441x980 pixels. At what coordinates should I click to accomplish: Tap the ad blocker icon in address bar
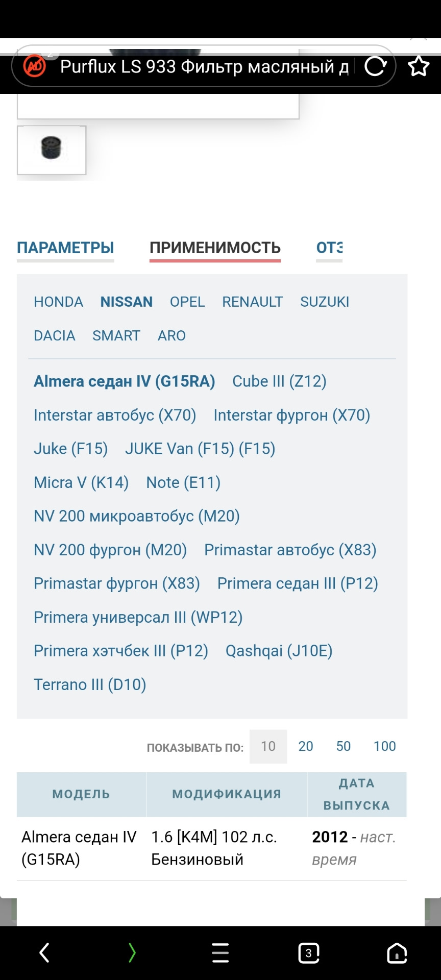click(x=35, y=66)
